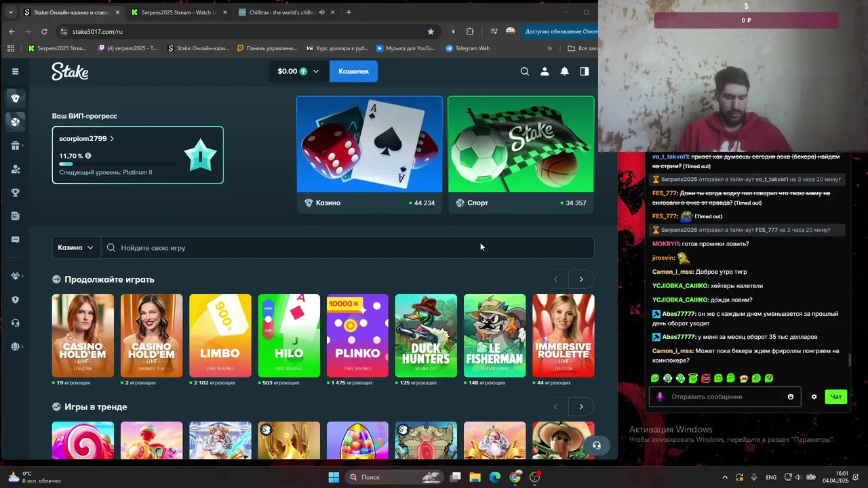Screen dimensions: 868x488
Task: Open the notifications bell
Action: (564, 71)
